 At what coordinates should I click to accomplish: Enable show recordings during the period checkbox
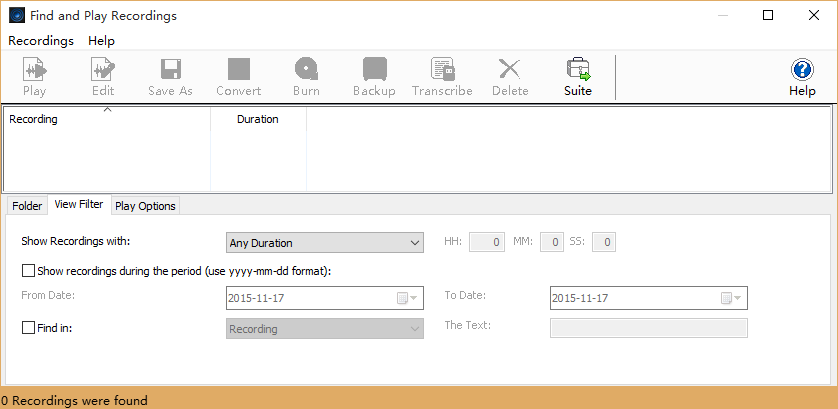(x=28, y=270)
